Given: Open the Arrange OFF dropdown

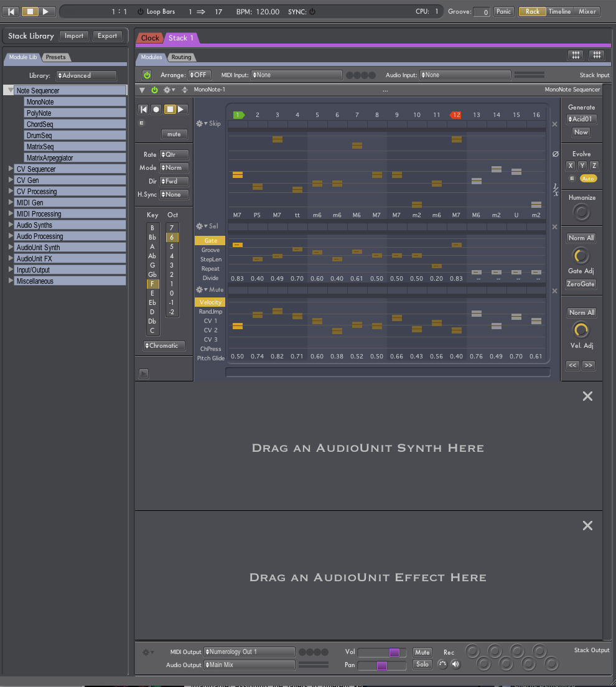Looking at the screenshot, I should click(x=200, y=75).
